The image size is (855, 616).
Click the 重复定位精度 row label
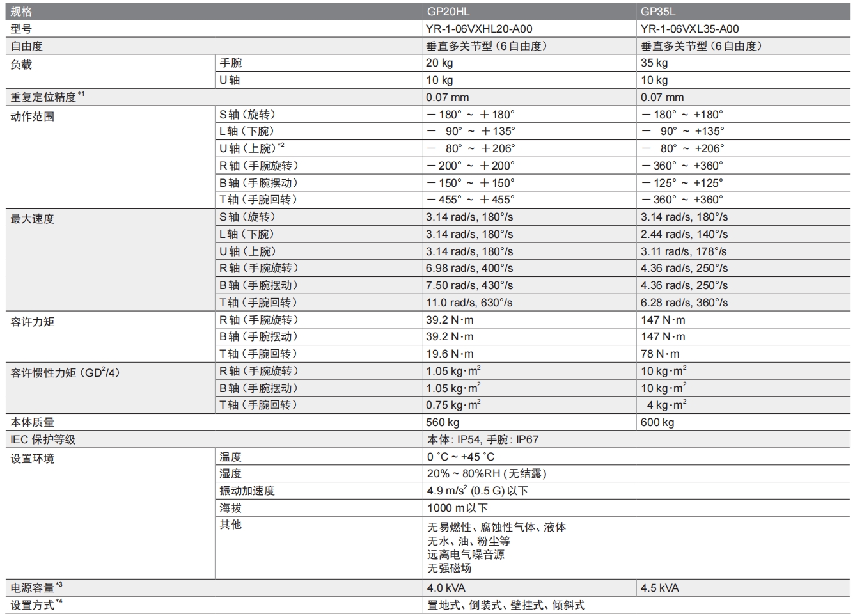pyautogui.click(x=43, y=97)
